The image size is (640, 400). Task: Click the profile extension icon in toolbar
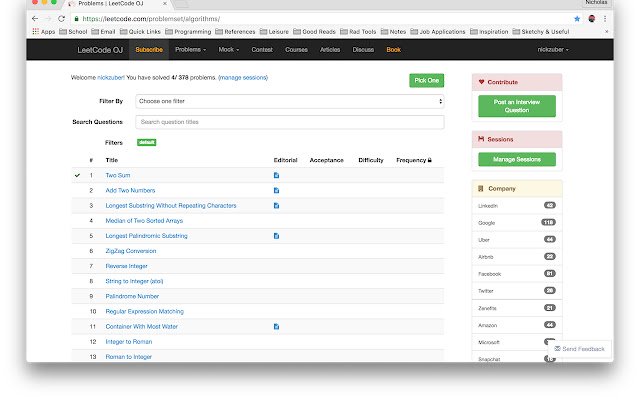[x=591, y=19]
